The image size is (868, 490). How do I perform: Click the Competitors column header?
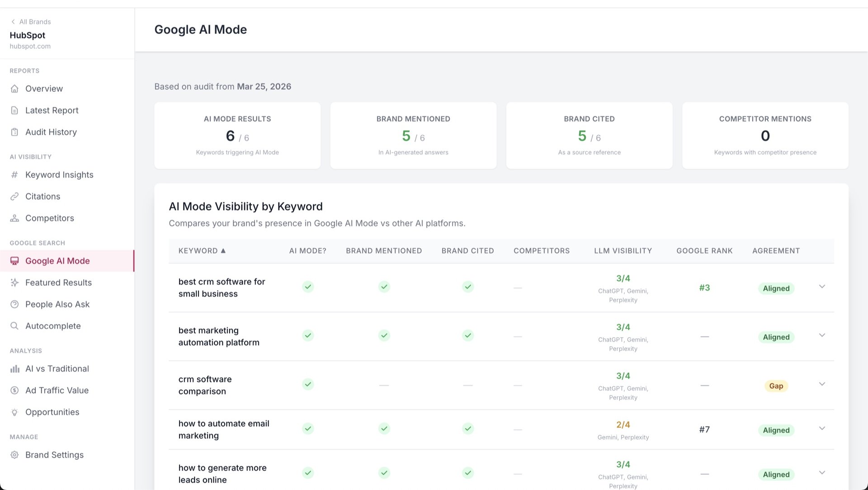(x=542, y=250)
